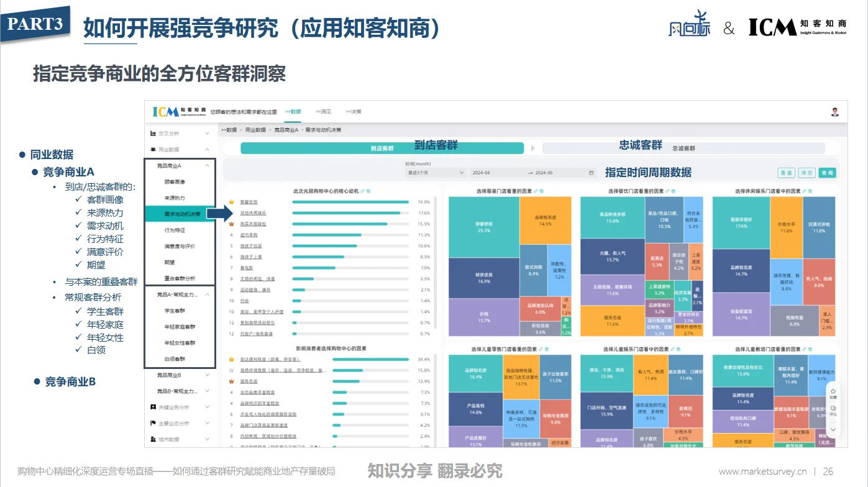Switch to the >>数据 top tab
Viewport: 868px width, 487px height.
[x=293, y=112]
